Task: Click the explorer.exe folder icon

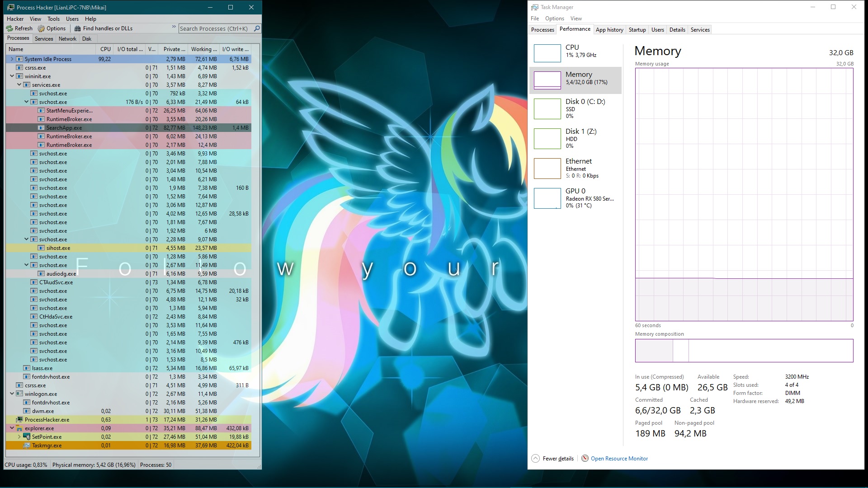Action: [x=19, y=428]
